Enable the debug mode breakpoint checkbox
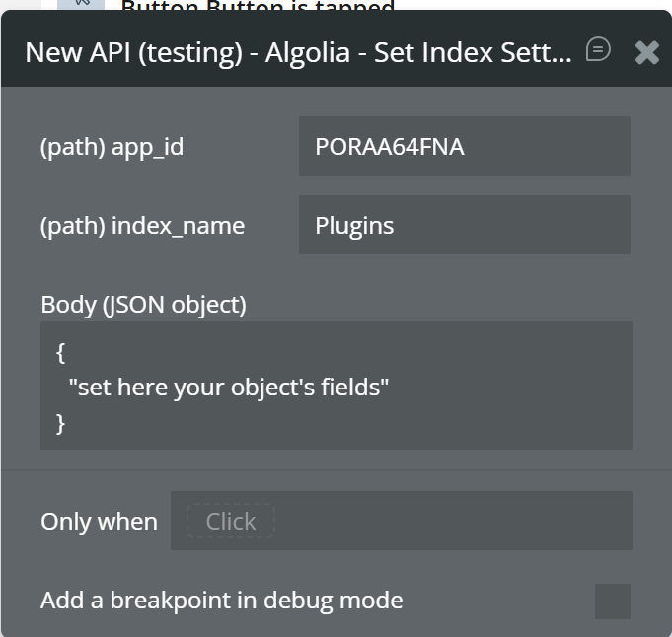This screenshot has height=637, width=672. click(x=613, y=601)
